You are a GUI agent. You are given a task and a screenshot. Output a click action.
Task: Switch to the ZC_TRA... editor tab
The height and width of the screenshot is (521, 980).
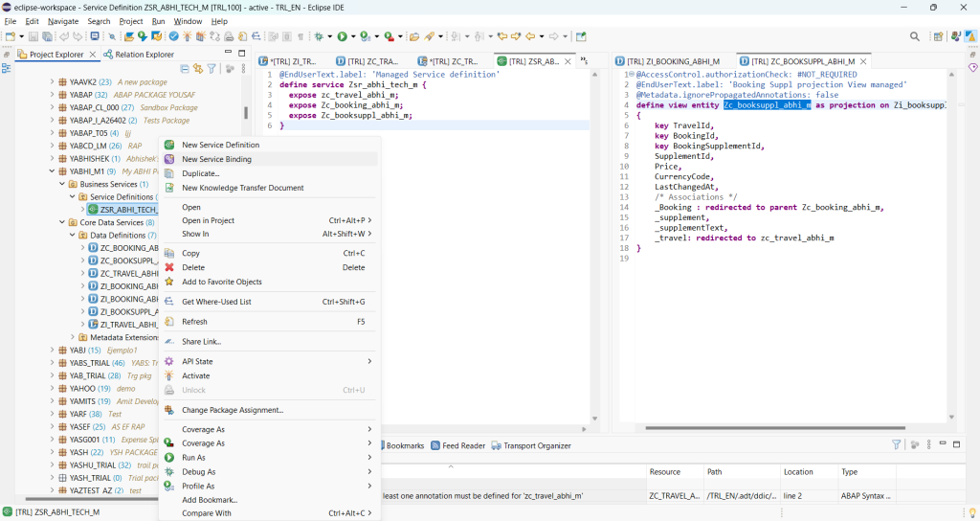pos(367,61)
